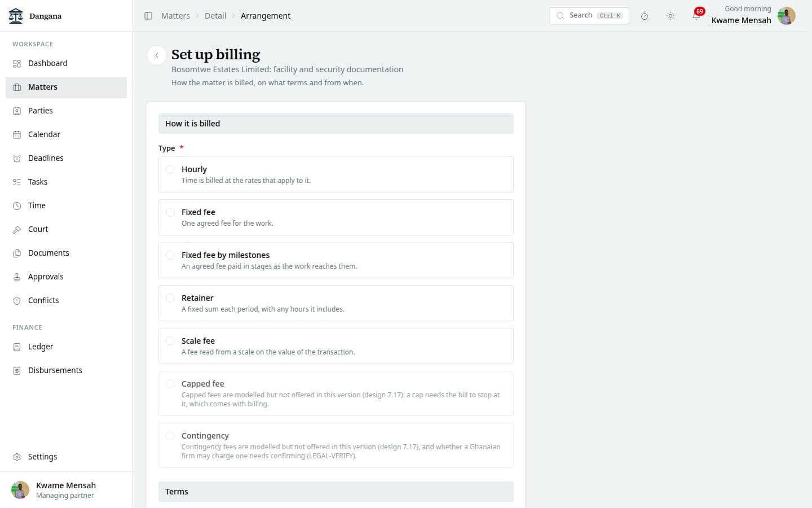Click the Search field in header

click(589, 16)
